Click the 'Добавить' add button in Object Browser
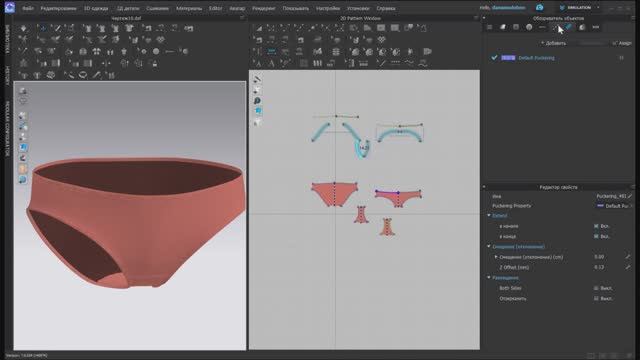Viewport: 640px width, 360px height. pyautogui.click(x=553, y=43)
